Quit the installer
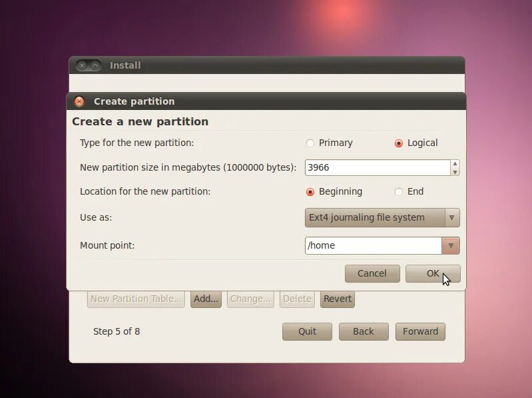Viewport: 532px width, 398px height. 307,331
